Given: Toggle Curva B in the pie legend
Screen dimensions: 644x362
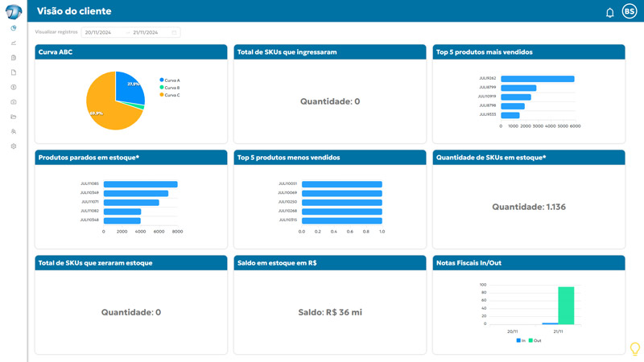Looking at the screenshot, I should 171,88.
